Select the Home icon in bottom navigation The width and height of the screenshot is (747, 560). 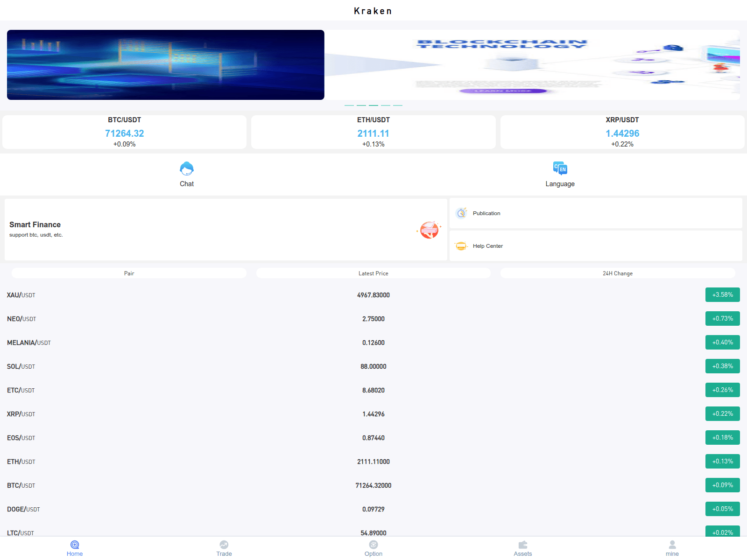[75, 545]
